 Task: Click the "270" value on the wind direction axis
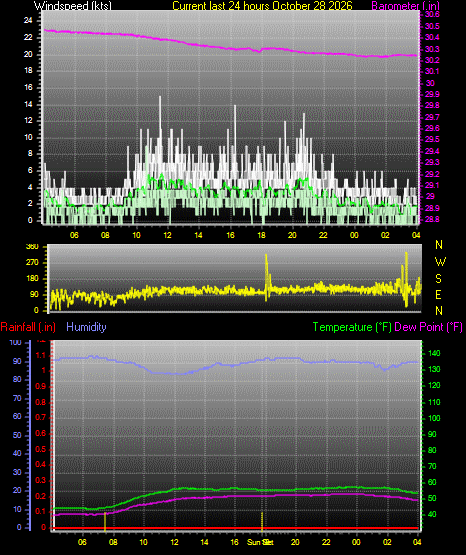click(x=33, y=263)
